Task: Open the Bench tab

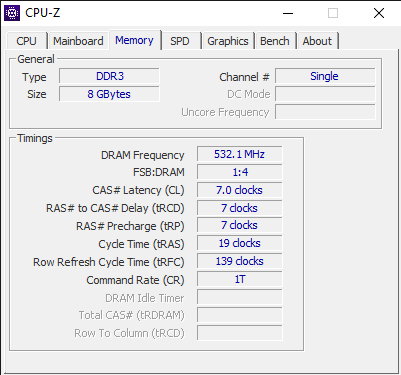Action: click(275, 41)
